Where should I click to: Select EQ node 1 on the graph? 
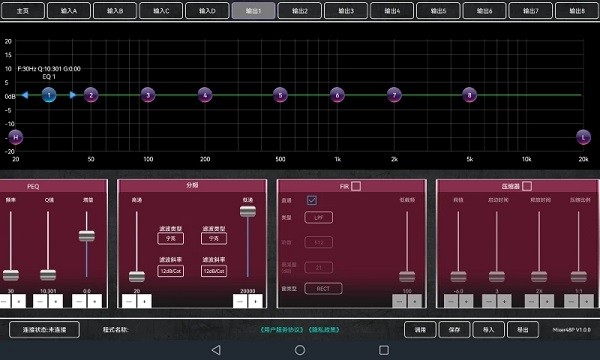[49, 95]
